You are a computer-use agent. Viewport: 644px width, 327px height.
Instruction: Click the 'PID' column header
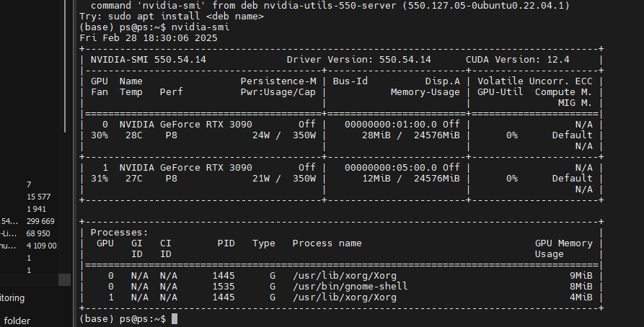(x=226, y=243)
